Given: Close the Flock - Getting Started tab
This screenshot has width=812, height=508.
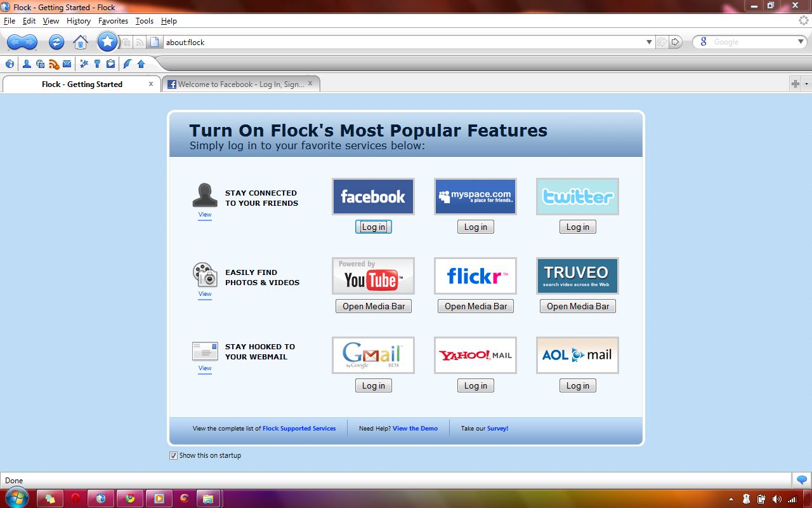Looking at the screenshot, I should tap(151, 83).
